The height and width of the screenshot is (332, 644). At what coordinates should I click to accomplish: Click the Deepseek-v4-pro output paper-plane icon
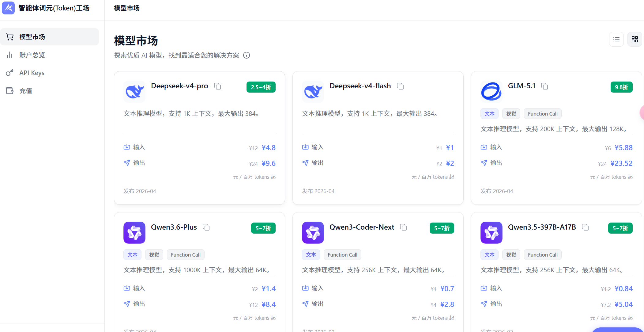pyautogui.click(x=127, y=163)
